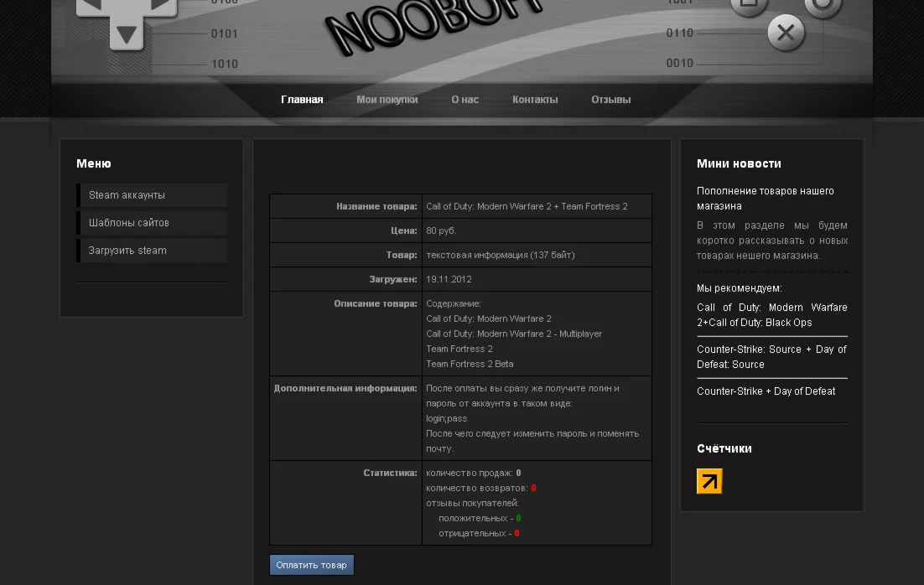Click the Название товара: label

376,206
